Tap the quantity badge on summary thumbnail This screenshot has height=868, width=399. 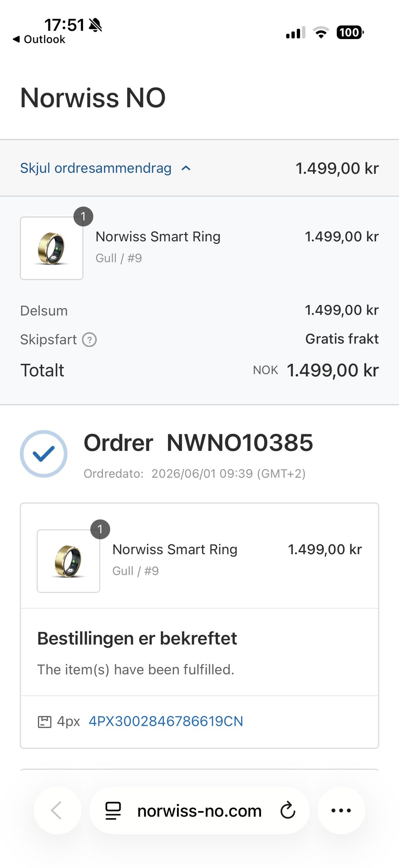[83, 217]
